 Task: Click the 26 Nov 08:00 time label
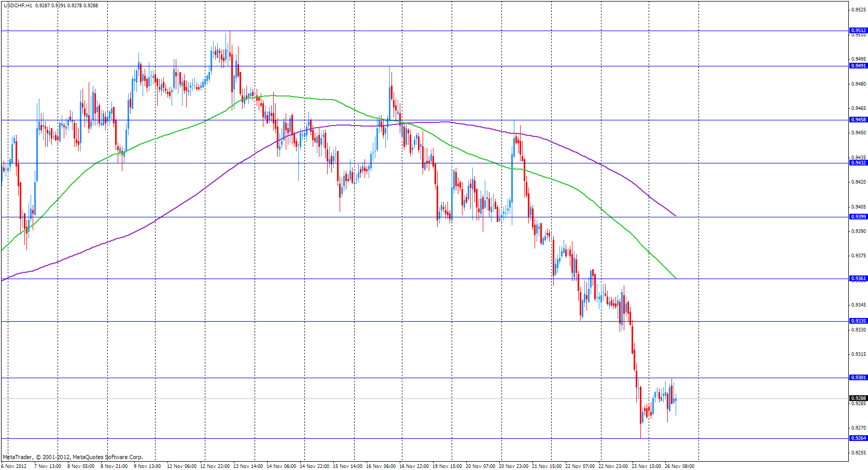[x=680, y=466]
